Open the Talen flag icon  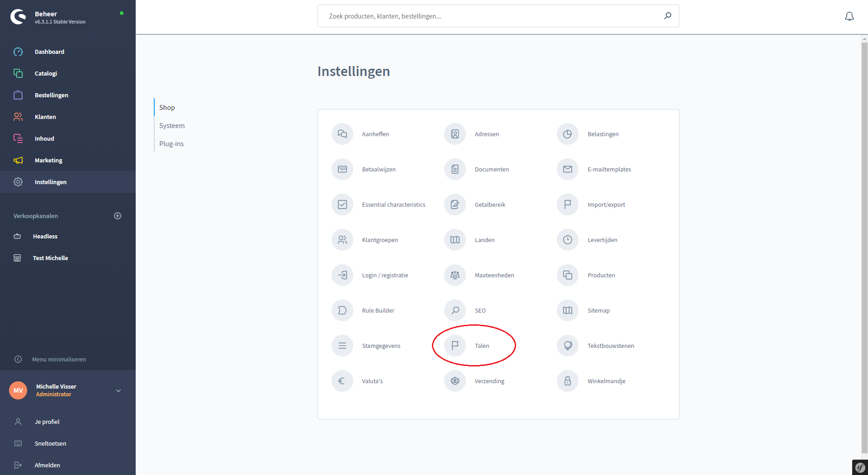[455, 346]
